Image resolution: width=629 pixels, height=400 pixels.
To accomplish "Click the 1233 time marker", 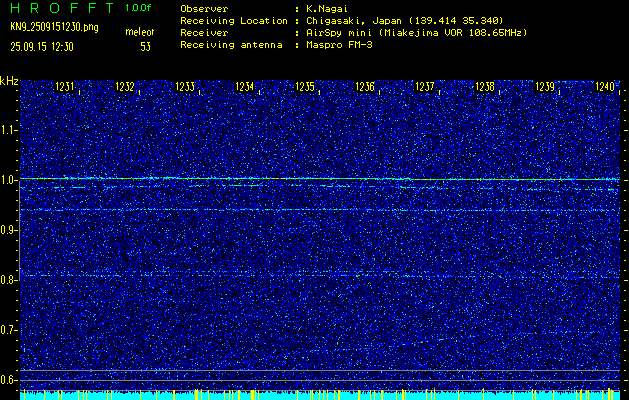I will pyautogui.click(x=185, y=87).
